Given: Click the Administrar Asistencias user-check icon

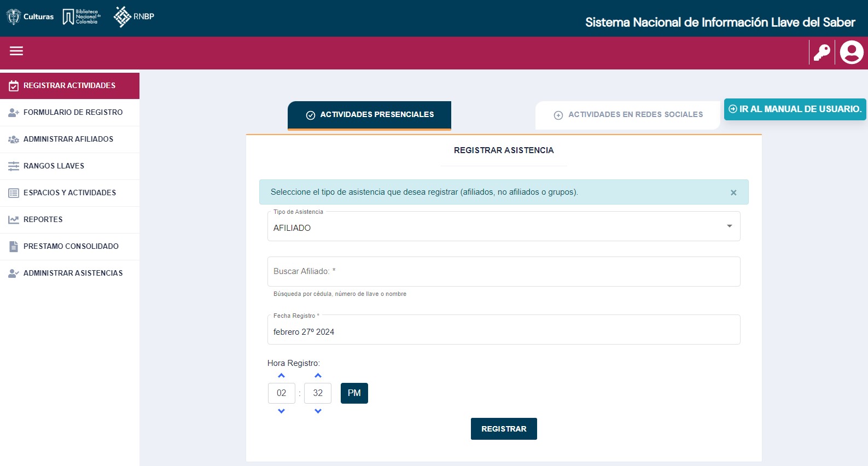Looking at the screenshot, I should click(14, 273).
